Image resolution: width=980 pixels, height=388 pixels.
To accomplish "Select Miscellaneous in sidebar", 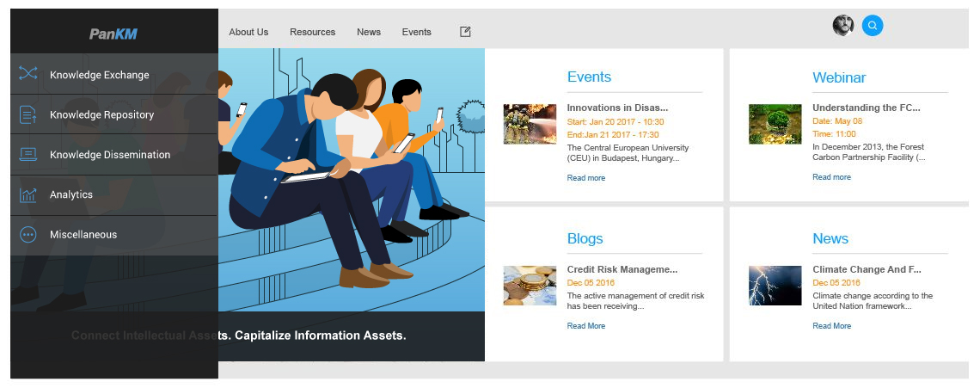I will pos(114,235).
